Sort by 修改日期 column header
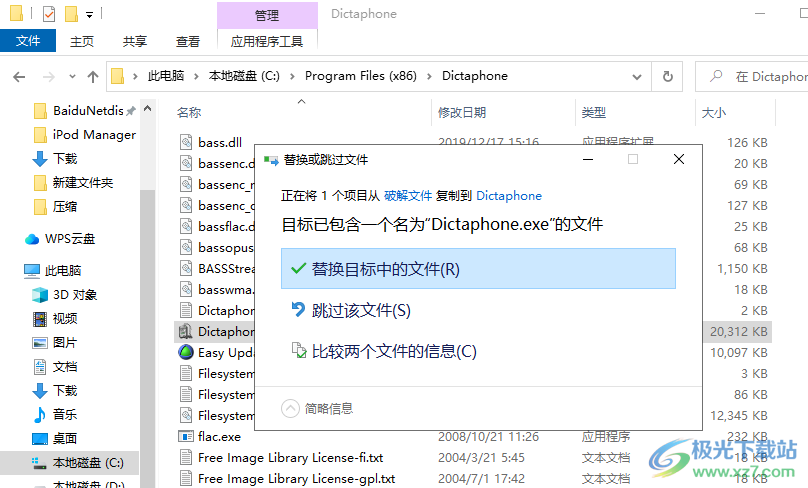 (x=462, y=112)
